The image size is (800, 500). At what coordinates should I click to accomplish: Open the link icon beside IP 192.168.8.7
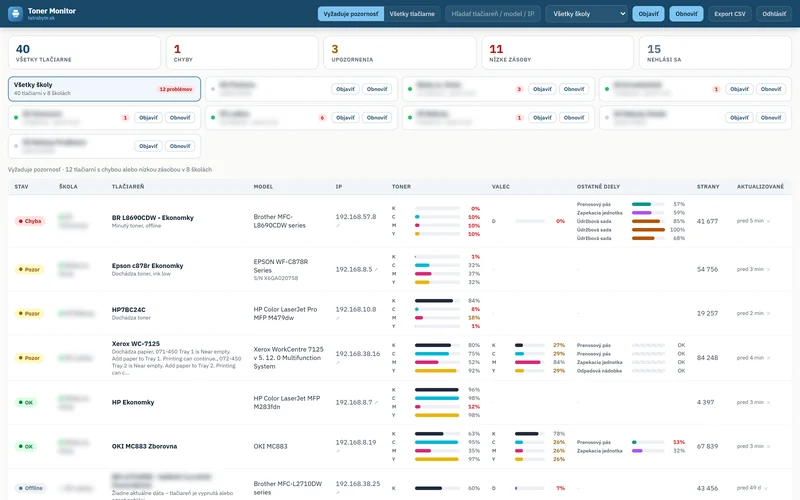click(376, 403)
